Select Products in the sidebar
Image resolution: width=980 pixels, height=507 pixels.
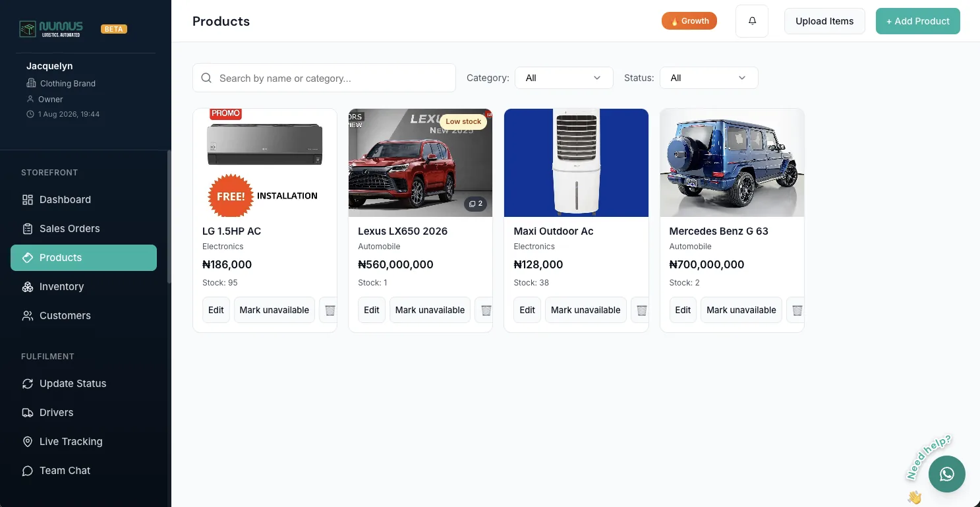coord(84,258)
